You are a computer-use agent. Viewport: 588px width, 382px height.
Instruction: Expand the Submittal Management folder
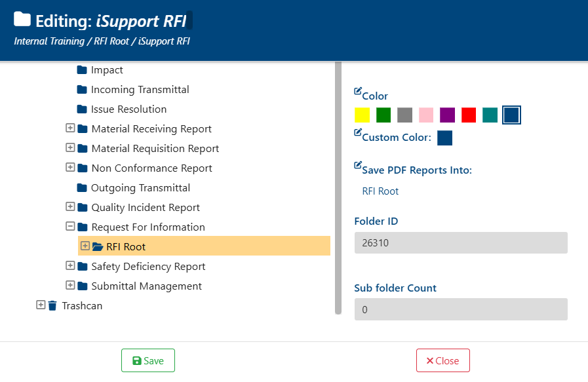pos(70,285)
